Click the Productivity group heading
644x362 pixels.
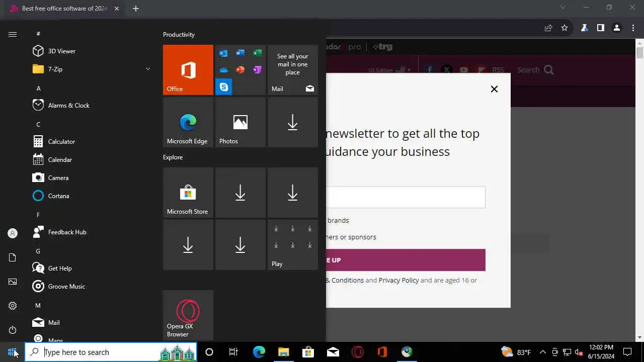click(x=179, y=35)
